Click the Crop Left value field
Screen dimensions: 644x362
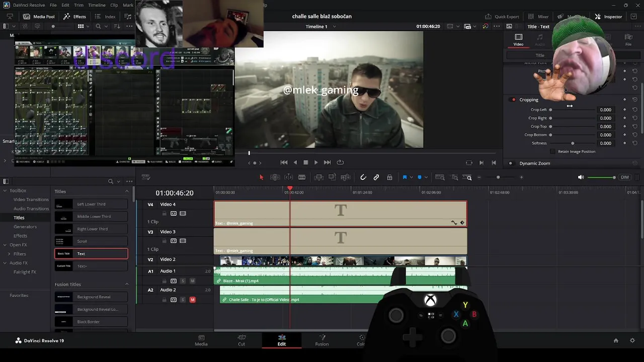(x=605, y=110)
